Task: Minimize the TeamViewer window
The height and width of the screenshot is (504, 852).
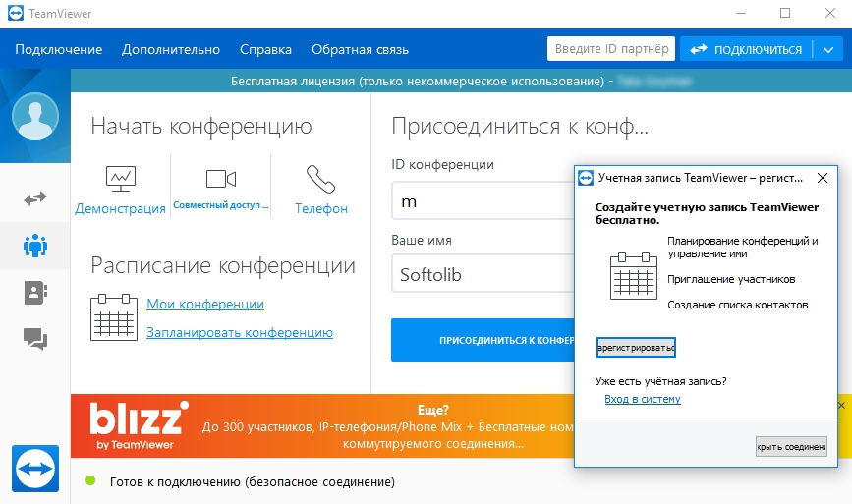Action: [x=742, y=13]
